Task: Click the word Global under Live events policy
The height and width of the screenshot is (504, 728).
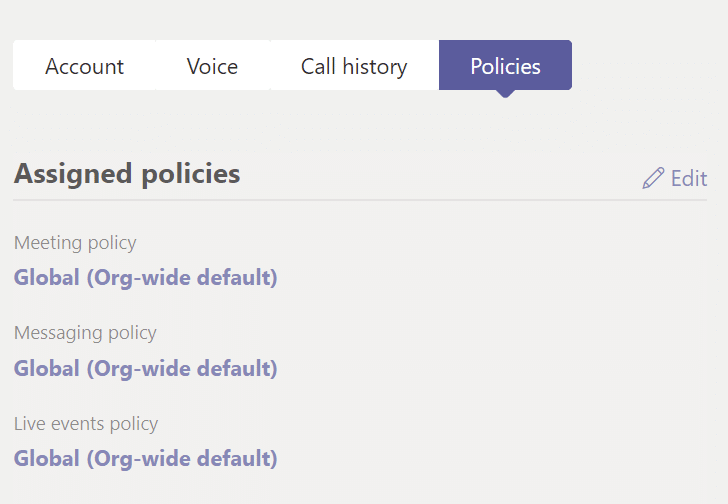Action: (47, 459)
